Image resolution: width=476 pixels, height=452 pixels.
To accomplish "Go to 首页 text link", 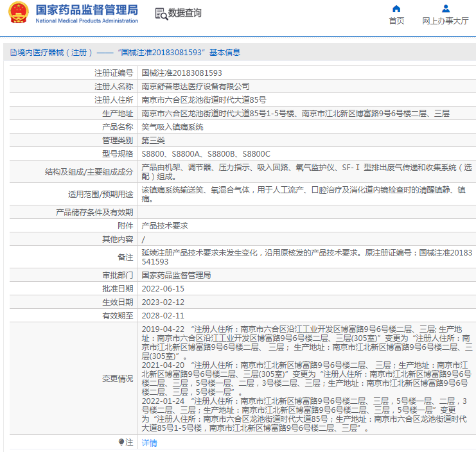I will tap(396, 21).
